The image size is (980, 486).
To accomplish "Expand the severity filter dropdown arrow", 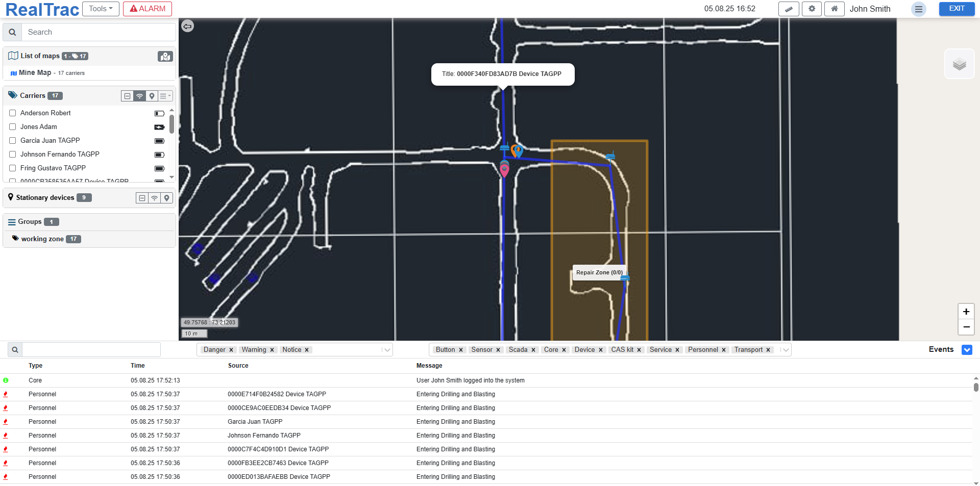I will (x=387, y=350).
